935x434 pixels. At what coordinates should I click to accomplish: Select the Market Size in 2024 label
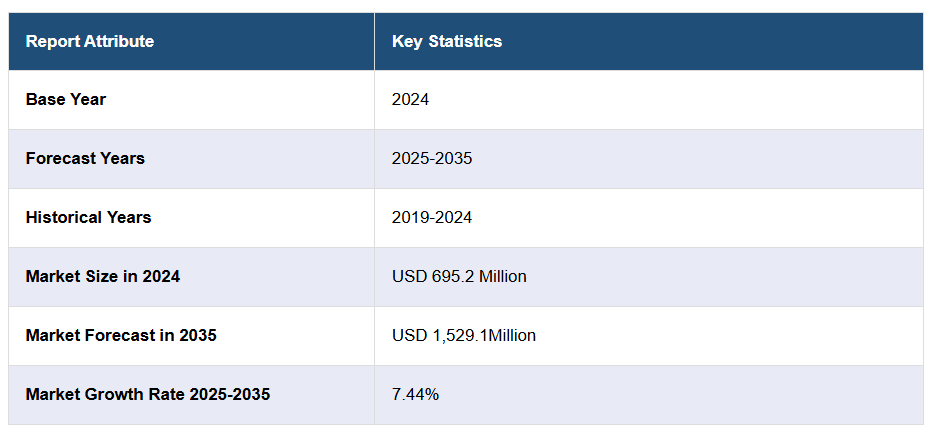[103, 276]
